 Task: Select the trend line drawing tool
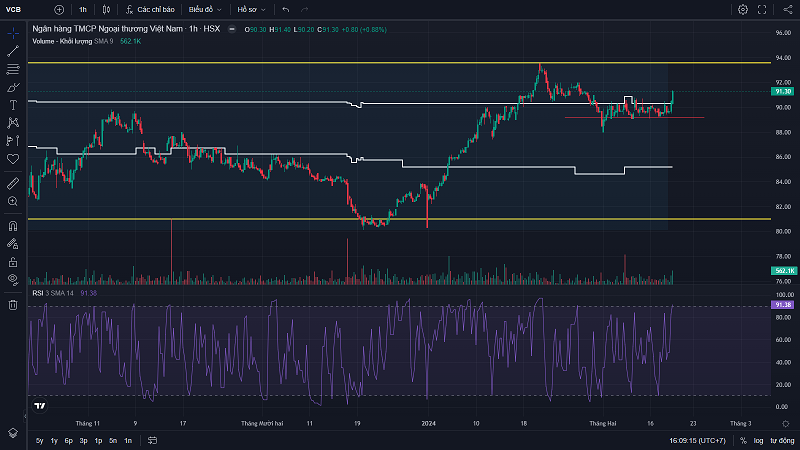pos(13,51)
